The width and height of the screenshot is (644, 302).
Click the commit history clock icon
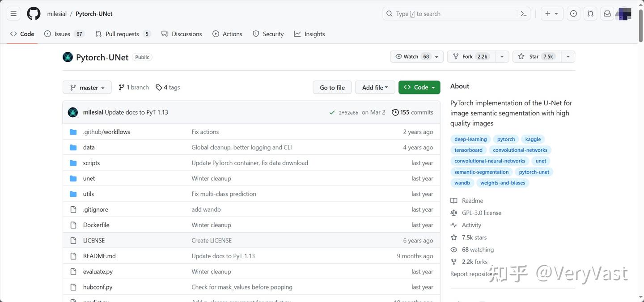pyautogui.click(x=395, y=112)
